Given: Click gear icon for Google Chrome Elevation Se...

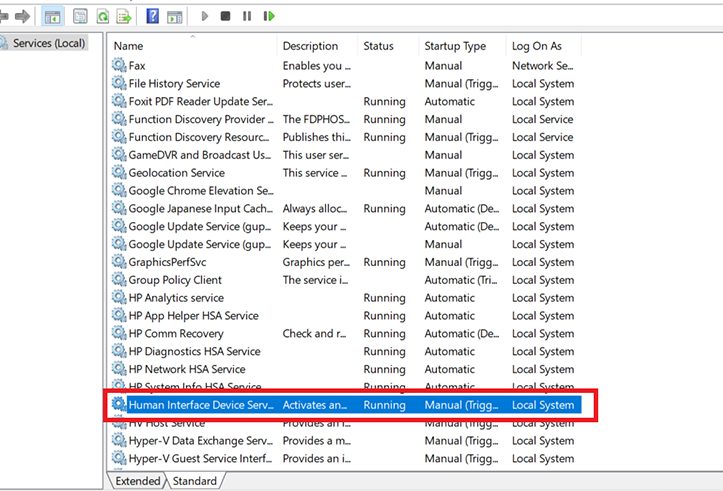Looking at the screenshot, I should (x=119, y=190).
